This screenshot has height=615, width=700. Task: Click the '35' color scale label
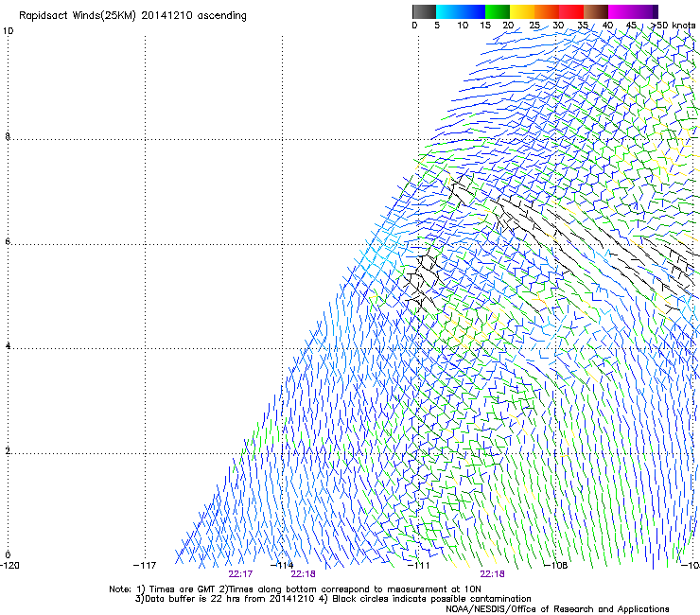[583, 26]
